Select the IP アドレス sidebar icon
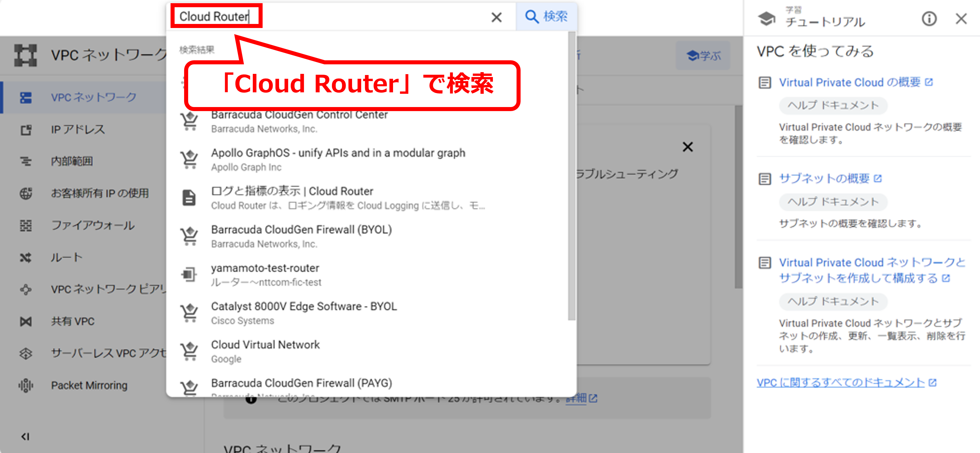This screenshot has height=453, width=980. [x=26, y=130]
